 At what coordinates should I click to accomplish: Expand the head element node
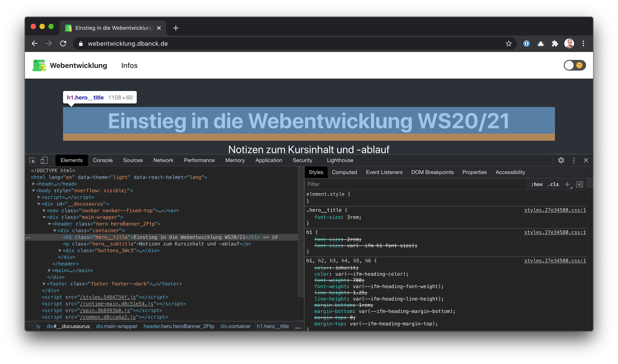[x=34, y=184]
